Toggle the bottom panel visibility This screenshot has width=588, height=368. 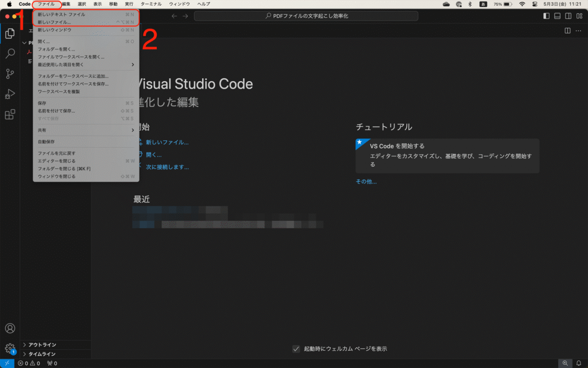[557, 16]
